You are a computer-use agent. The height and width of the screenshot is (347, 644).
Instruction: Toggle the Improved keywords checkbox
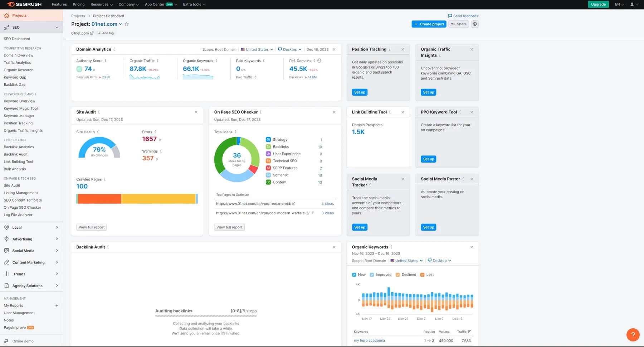click(x=372, y=275)
